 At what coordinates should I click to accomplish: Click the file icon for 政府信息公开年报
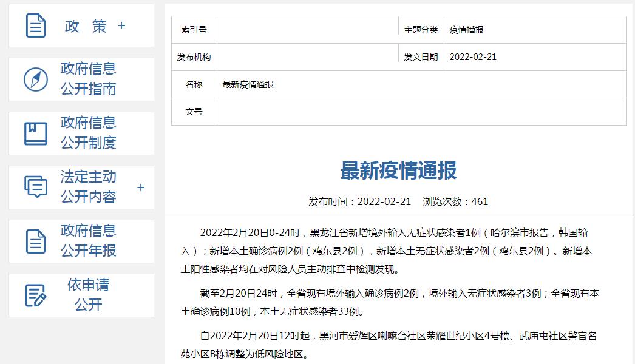[36, 241]
